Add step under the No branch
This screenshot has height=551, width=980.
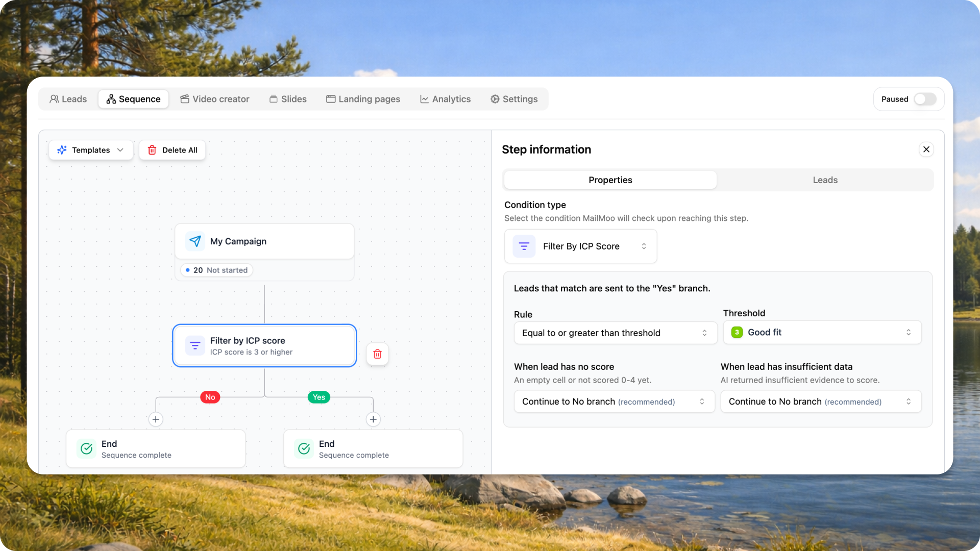coord(156,419)
